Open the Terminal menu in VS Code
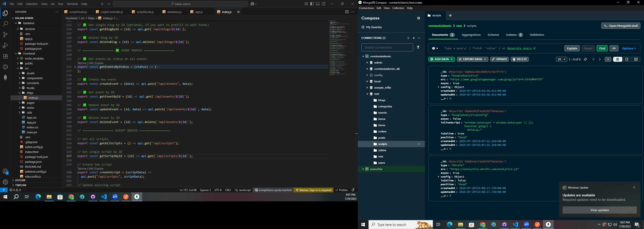Image resolution: width=644 pixels, height=229 pixels. click(x=72, y=4)
